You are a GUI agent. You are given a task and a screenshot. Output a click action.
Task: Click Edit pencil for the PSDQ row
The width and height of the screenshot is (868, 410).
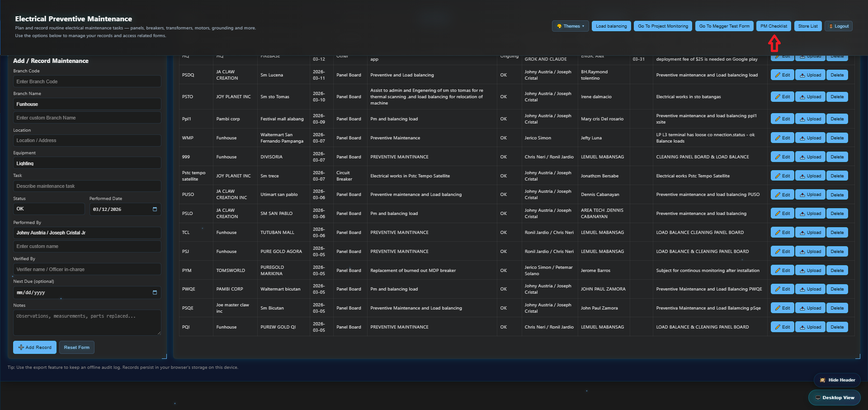(x=782, y=75)
